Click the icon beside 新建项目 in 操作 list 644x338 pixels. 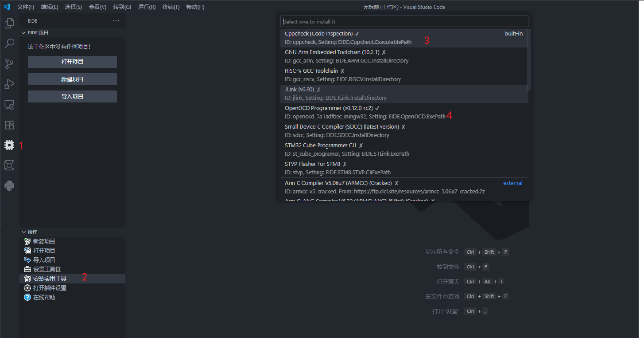27,241
